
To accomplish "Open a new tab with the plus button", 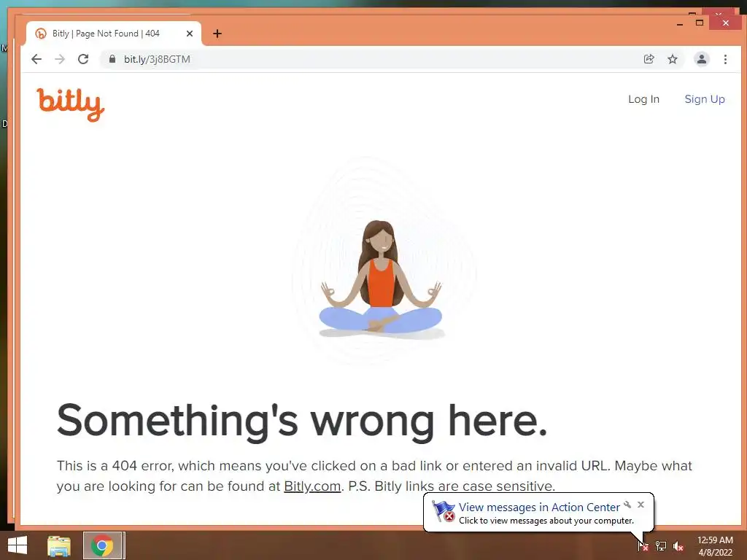I will pos(217,34).
